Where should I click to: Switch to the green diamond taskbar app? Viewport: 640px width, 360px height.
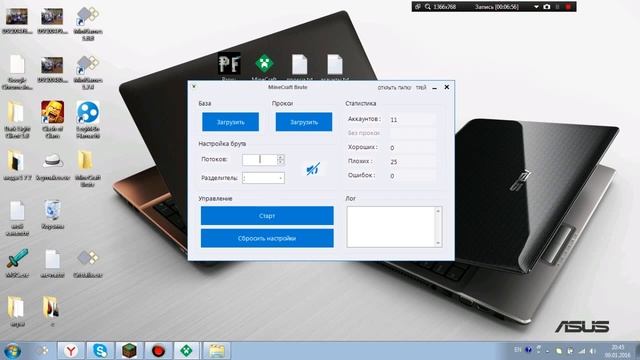pos(187,351)
